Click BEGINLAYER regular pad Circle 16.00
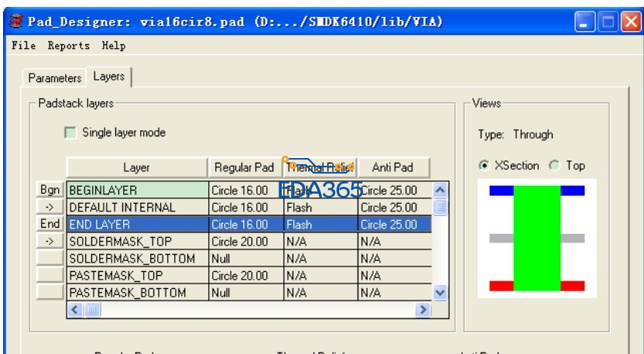The image size is (644, 354). [246, 190]
